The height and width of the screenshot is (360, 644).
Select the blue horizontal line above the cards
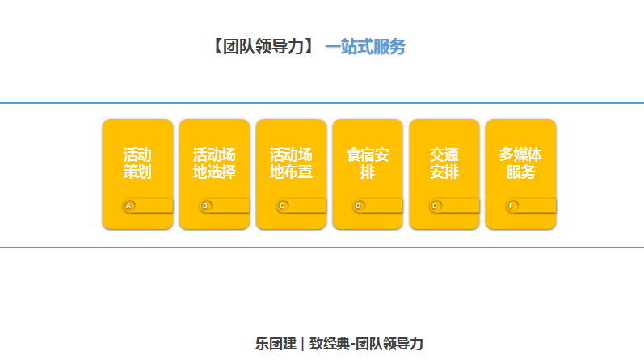322,103
